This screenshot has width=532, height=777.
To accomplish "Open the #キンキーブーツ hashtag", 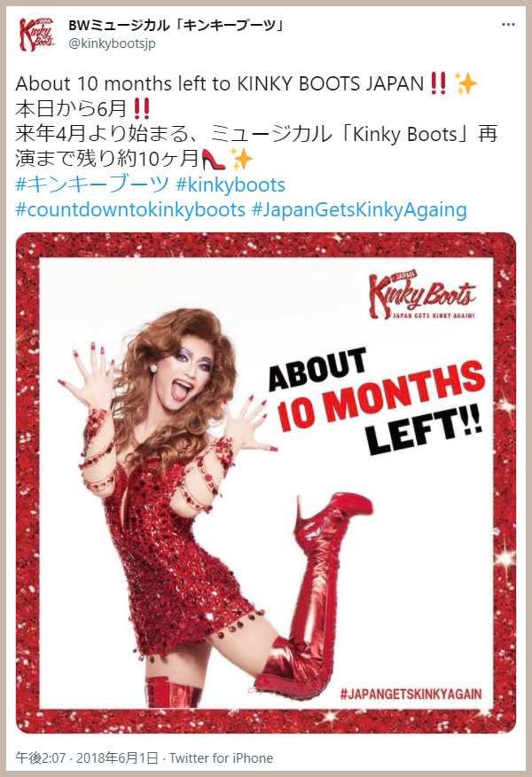I will [x=92, y=184].
